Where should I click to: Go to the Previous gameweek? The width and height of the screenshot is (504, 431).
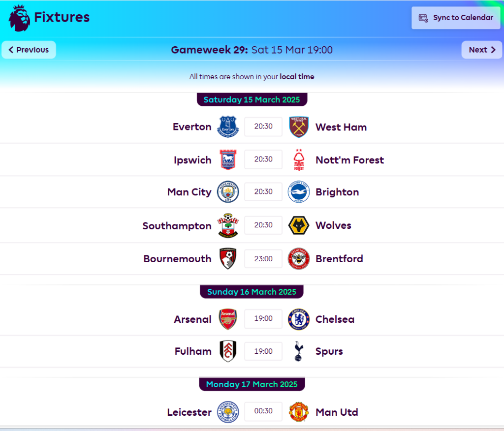click(x=28, y=50)
